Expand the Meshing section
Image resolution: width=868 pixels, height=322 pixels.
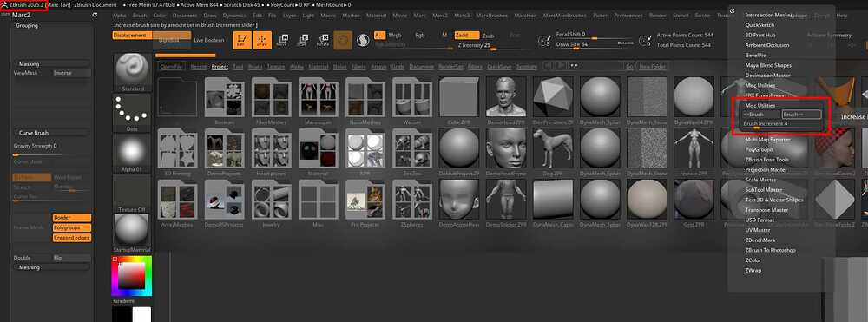51,267
